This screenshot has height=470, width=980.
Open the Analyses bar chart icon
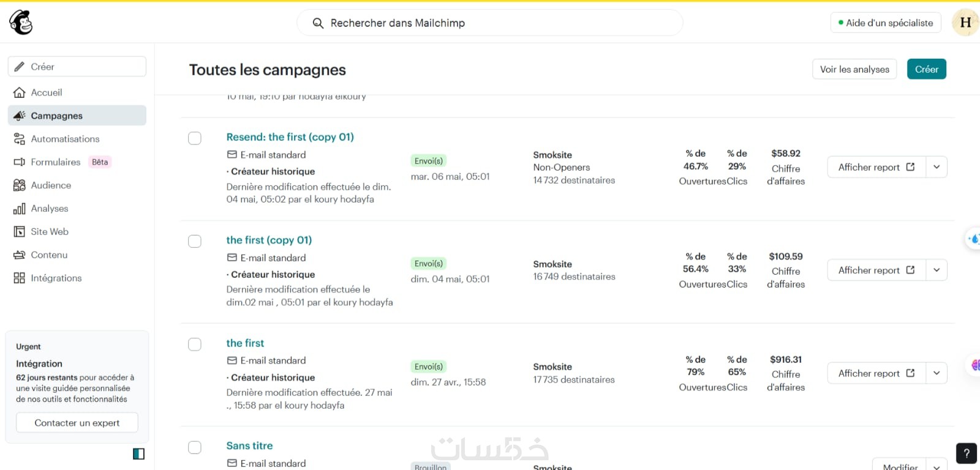pyautogui.click(x=20, y=209)
